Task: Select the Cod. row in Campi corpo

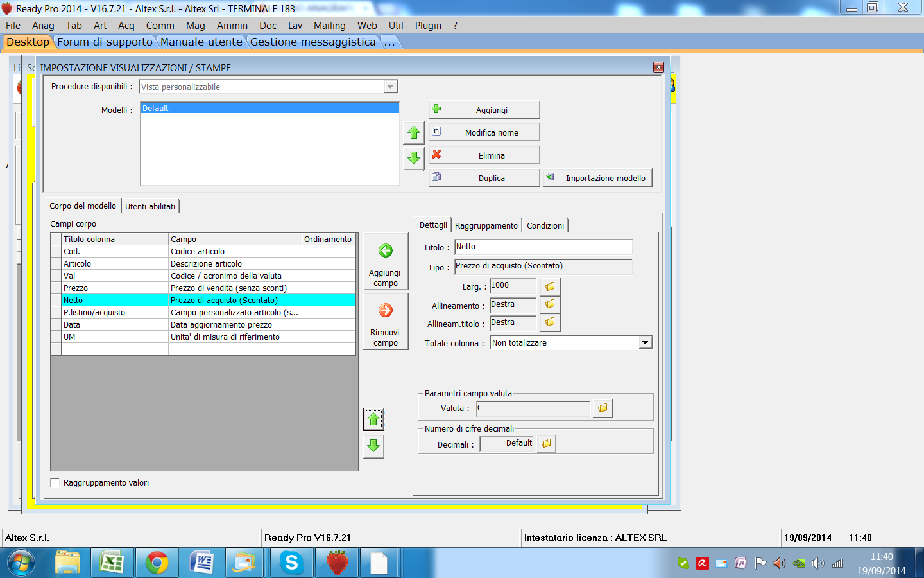Action: click(x=203, y=251)
